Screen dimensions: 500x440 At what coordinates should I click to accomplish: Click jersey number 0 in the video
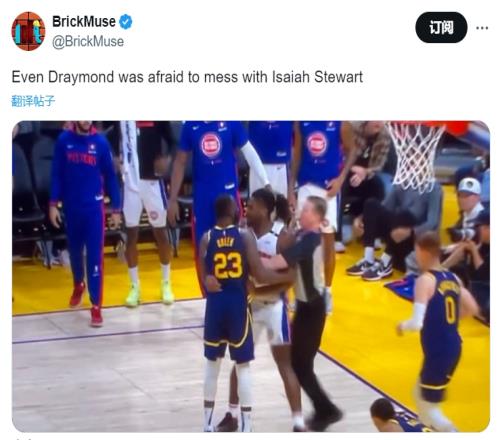(x=450, y=311)
